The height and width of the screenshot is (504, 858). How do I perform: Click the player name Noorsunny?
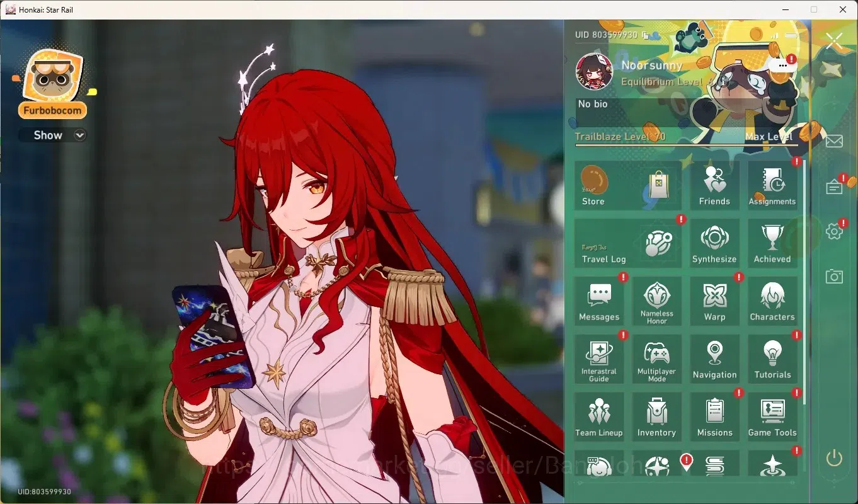(x=652, y=66)
